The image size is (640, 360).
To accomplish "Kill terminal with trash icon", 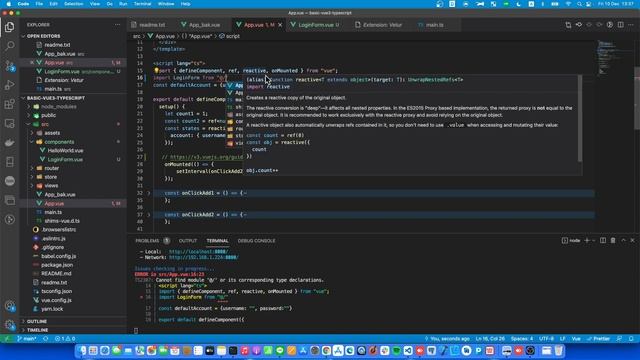I will (613, 240).
